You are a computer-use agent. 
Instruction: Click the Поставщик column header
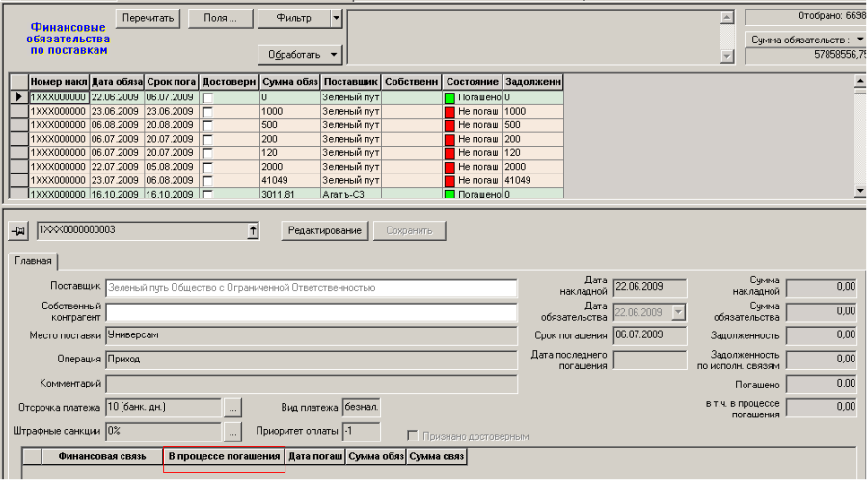[350, 82]
